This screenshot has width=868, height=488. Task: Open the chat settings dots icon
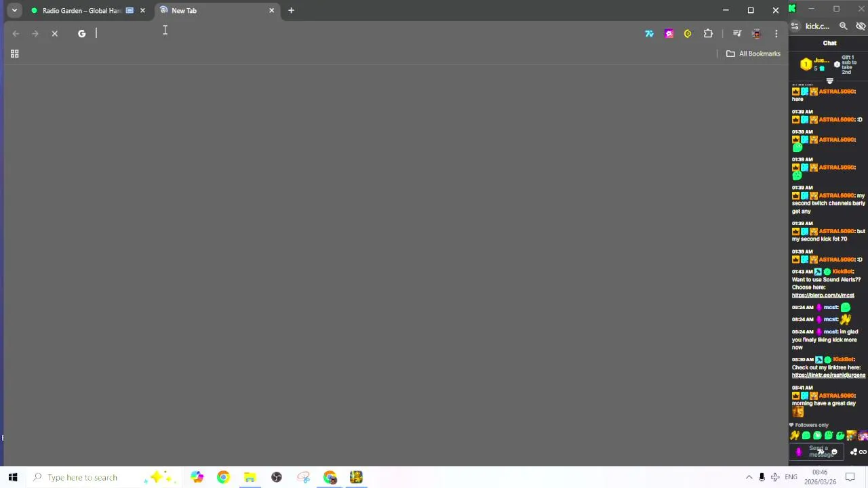(x=853, y=452)
